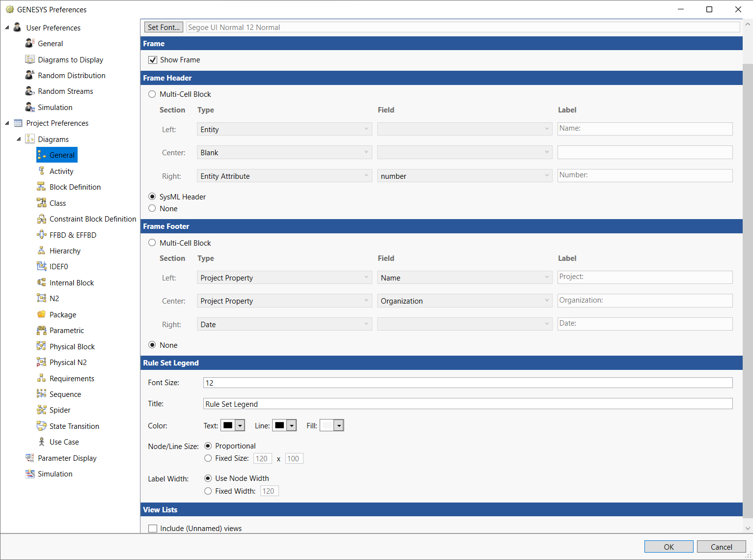
Task: Open the Frame Footer Left Type dropdown
Action: point(284,278)
